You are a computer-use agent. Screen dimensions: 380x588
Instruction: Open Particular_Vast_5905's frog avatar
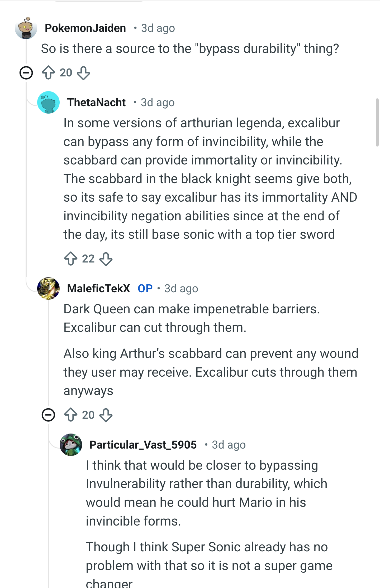[x=71, y=445]
